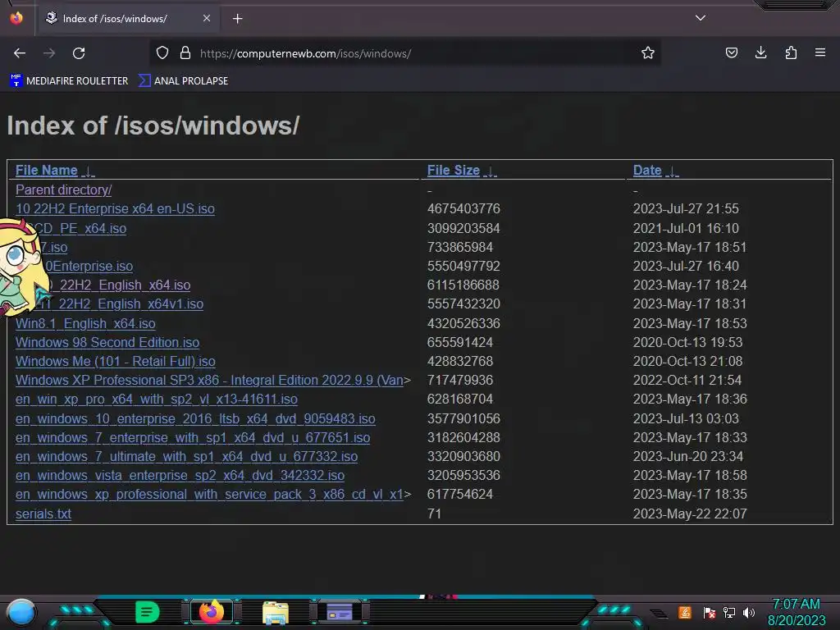840x630 pixels.
Task: Open the green notes app in taskbar
Action: (x=148, y=612)
